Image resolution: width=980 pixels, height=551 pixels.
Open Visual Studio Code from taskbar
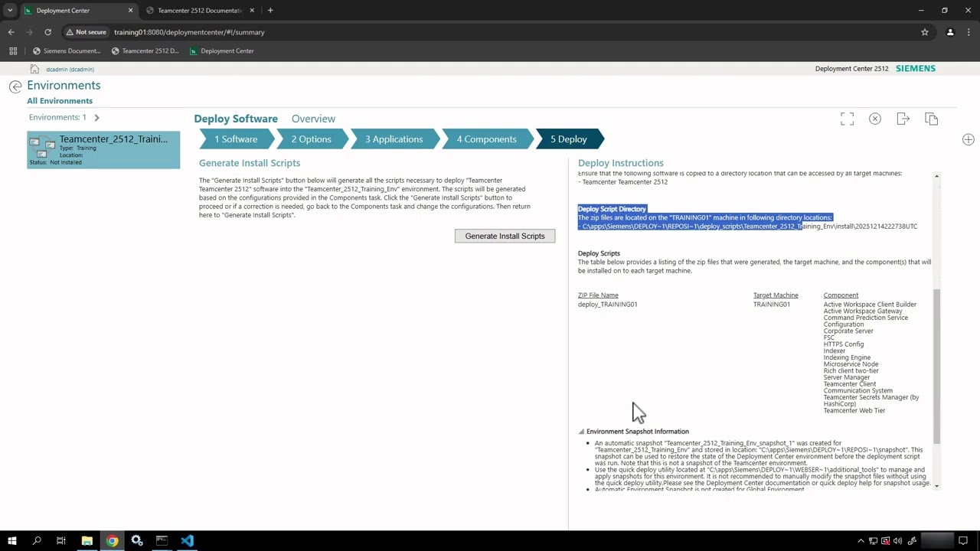pos(187,541)
